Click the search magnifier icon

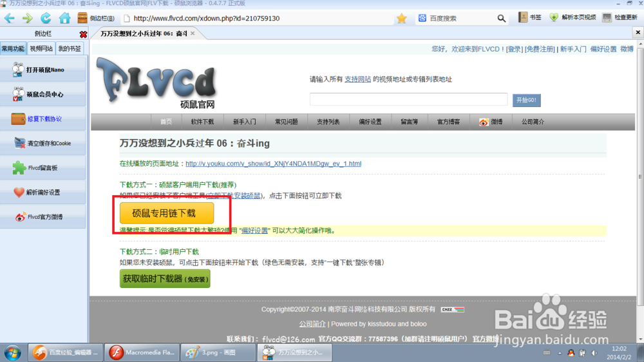pyautogui.click(x=501, y=18)
